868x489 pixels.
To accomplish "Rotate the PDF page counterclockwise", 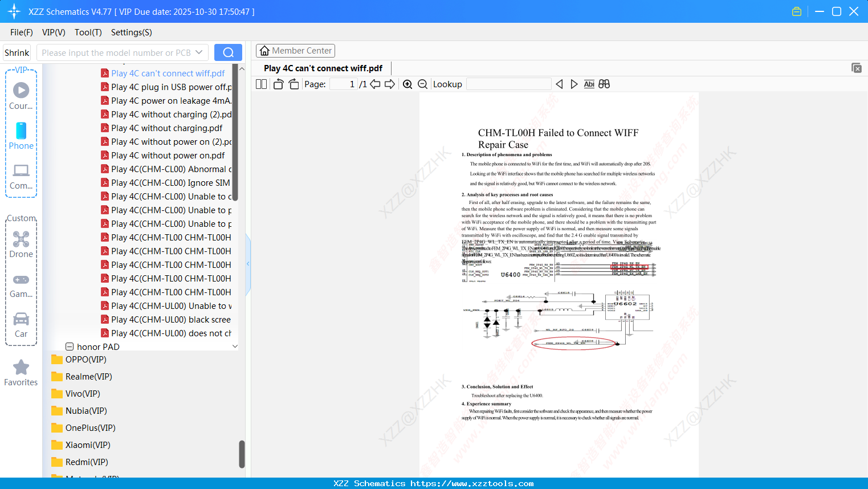I will coord(278,84).
